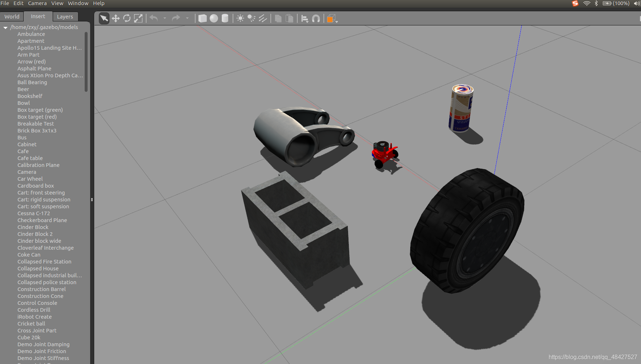Select Coke Can from model list
Image resolution: width=641 pixels, height=364 pixels.
[x=29, y=255]
